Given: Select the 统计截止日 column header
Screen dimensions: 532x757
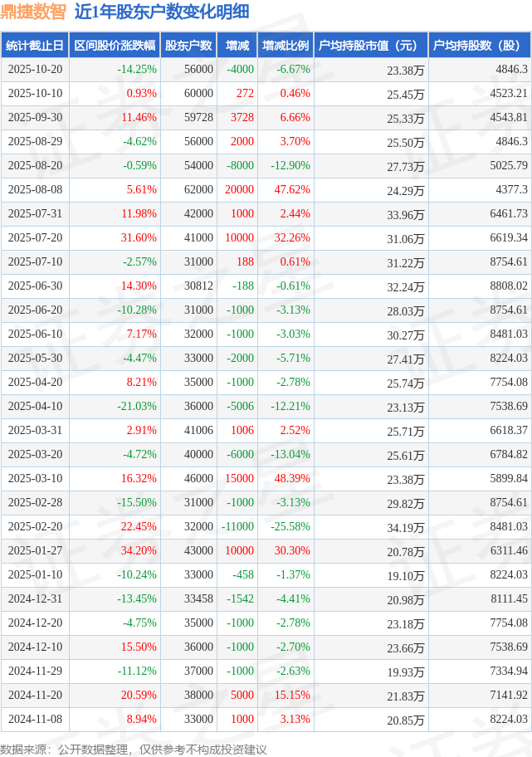Looking at the screenshot, I should [x=34, y=46].
